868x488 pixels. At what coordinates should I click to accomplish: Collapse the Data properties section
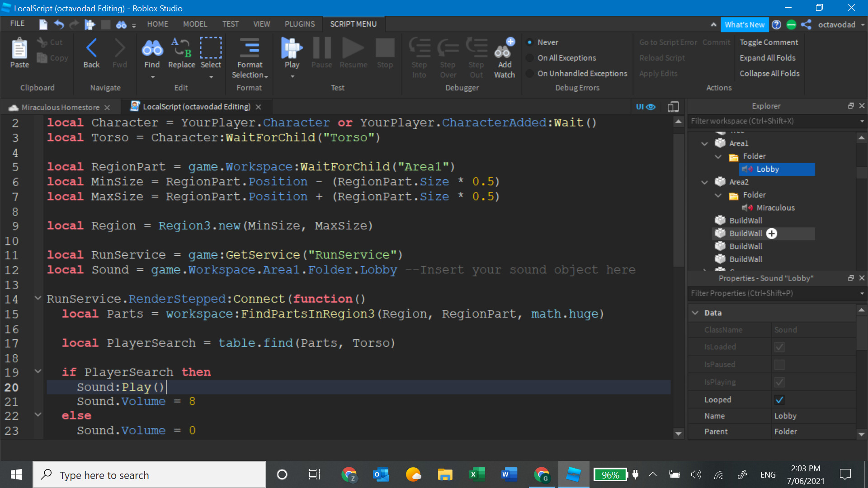click(695, 313)
